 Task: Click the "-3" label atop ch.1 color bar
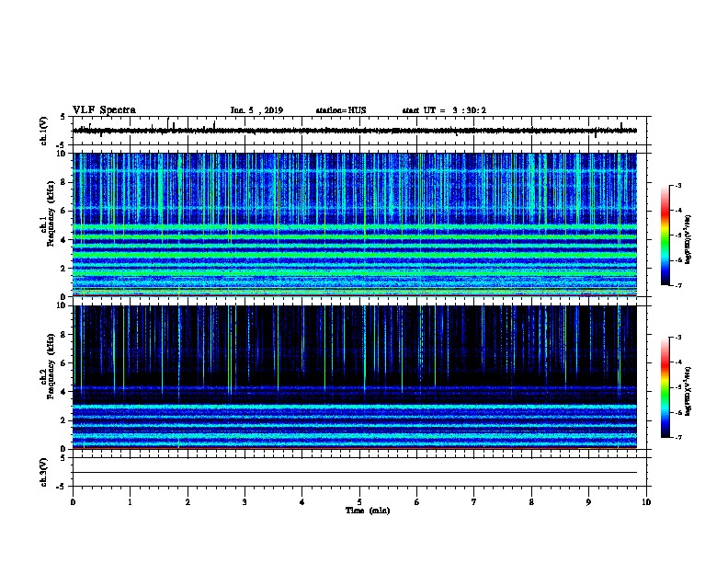(x=677, y=186)
